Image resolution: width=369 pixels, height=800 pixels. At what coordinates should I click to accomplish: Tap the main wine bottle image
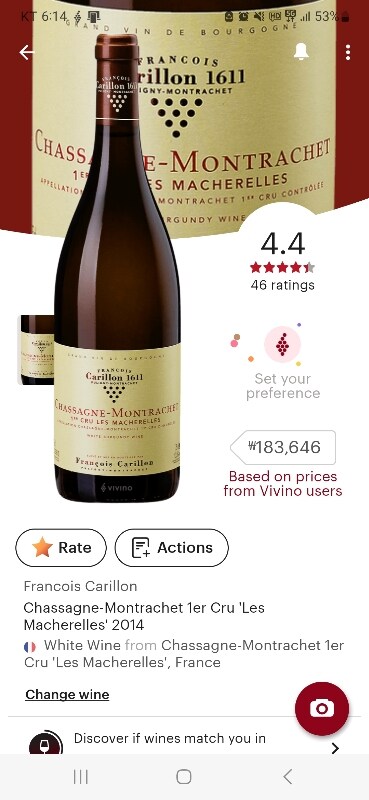(x=117, y=268)
